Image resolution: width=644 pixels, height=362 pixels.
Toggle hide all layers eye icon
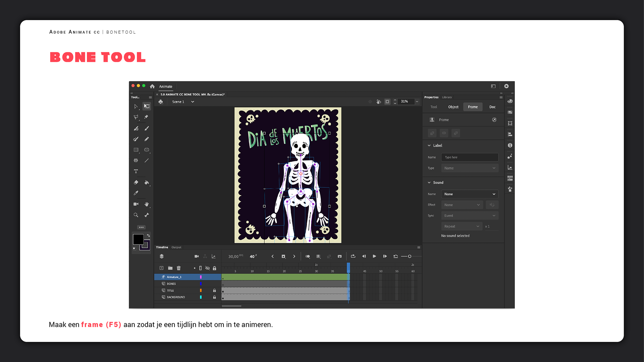click(207, 268)
